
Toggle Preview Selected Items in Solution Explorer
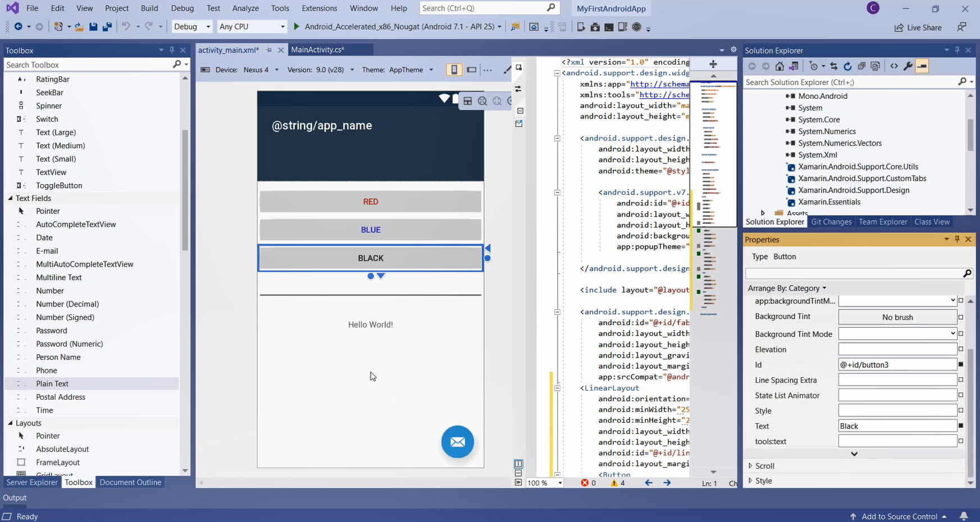click(922, 66)
